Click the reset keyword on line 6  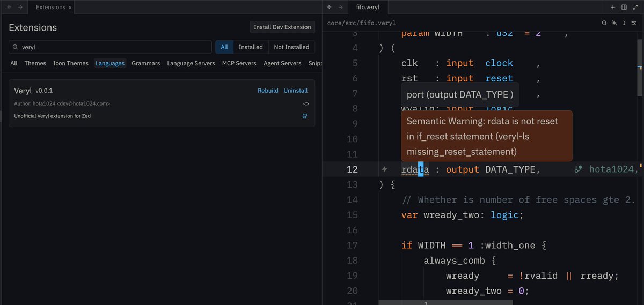499,78
